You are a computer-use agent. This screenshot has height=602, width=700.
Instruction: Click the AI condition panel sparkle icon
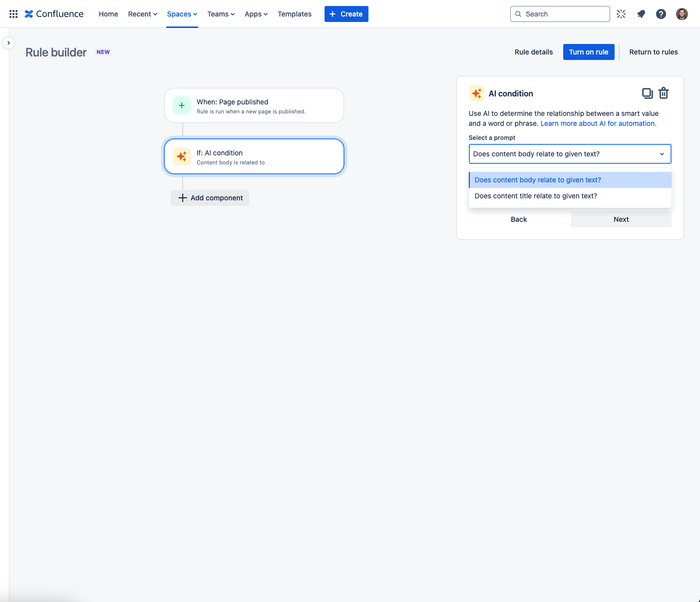click(x=477, y=93)
